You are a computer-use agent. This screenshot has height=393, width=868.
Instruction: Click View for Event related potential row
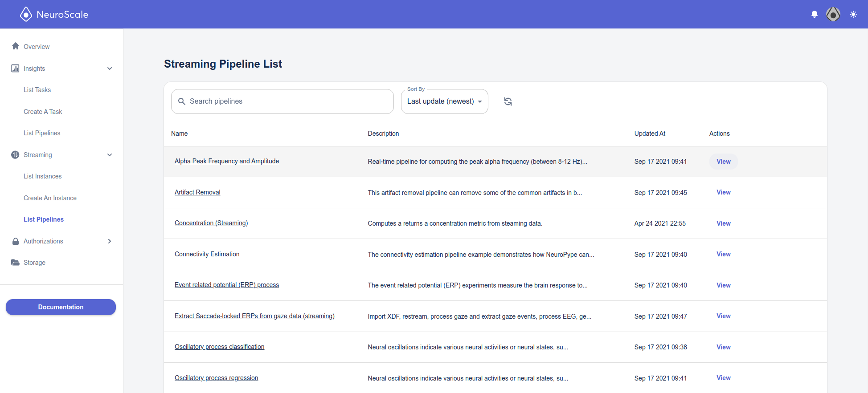point(723,285)
